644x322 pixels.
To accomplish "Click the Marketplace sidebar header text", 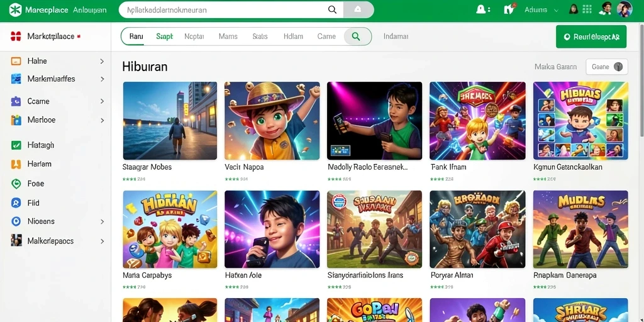I will coord(51,36).
